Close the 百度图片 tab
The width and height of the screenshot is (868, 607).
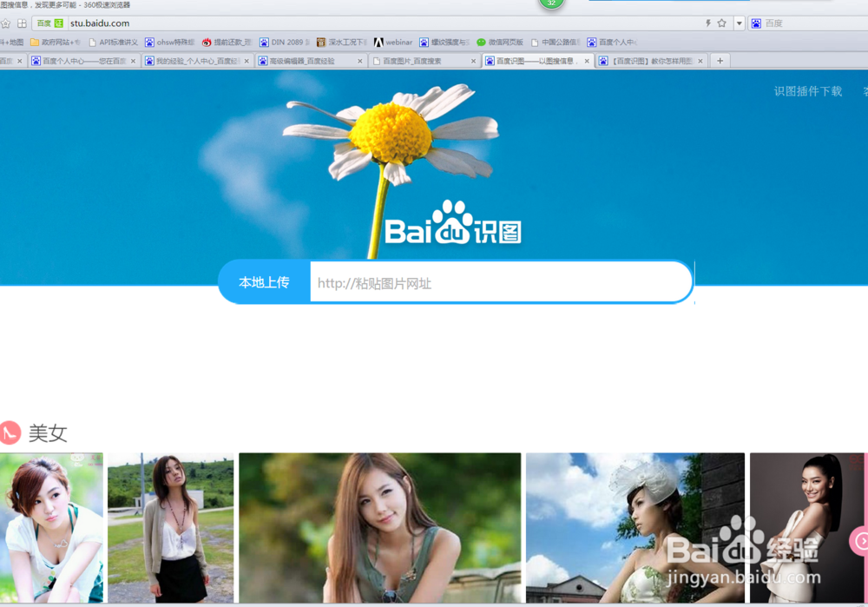point(473,61)
